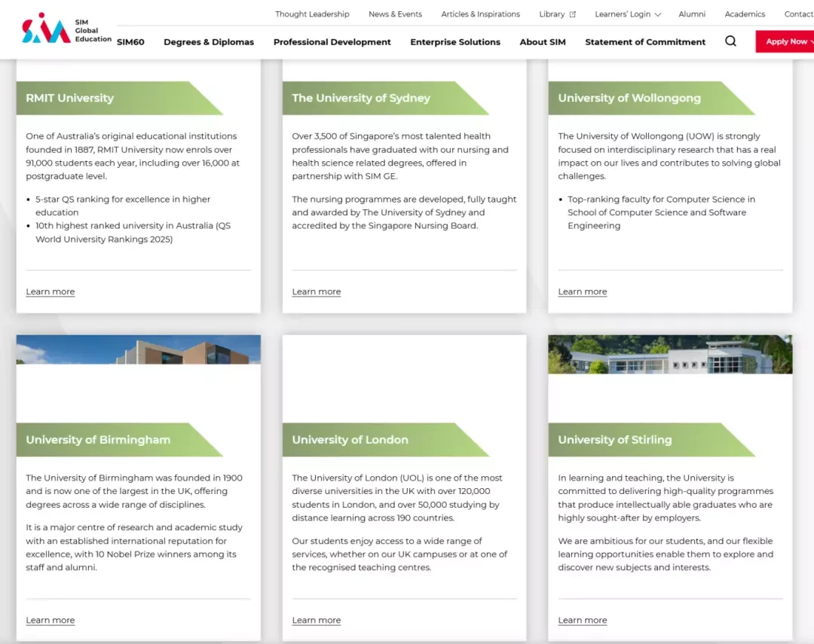Open About SIM menu
The width and height of the screenshot is (814, 644).
point(543,42)
